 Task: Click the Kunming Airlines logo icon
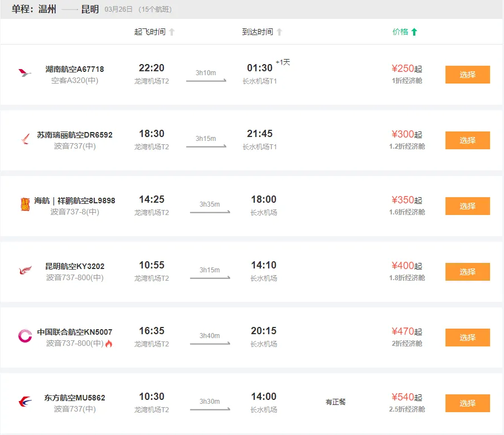[x=25, y=271]
